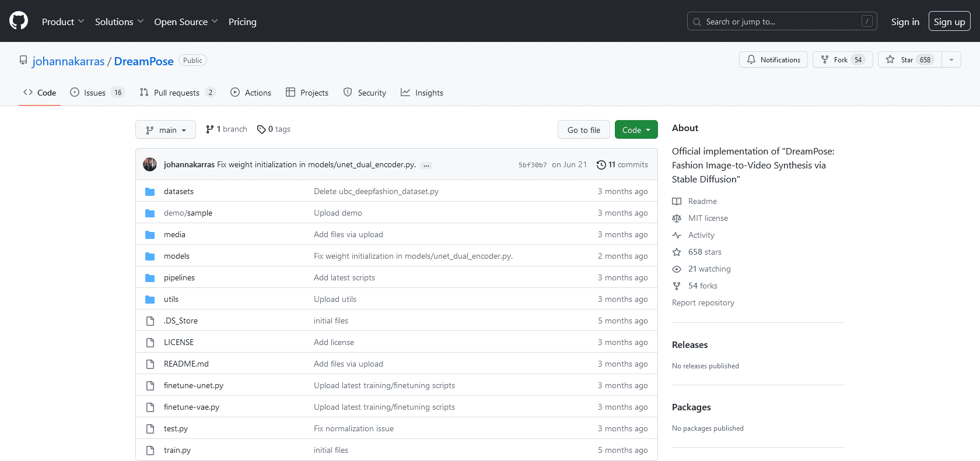The height and width of the screenshot is (461, 980).
Task: Open the DreamPose repository link
Action: pyautogui.click(x=143, y=61)
